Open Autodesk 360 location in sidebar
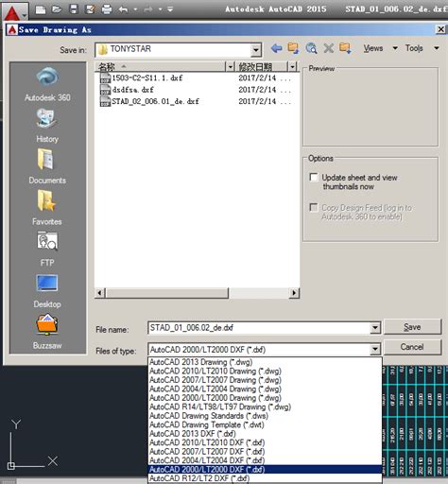The width and height of the screenshot is (448, 484). 47,84
